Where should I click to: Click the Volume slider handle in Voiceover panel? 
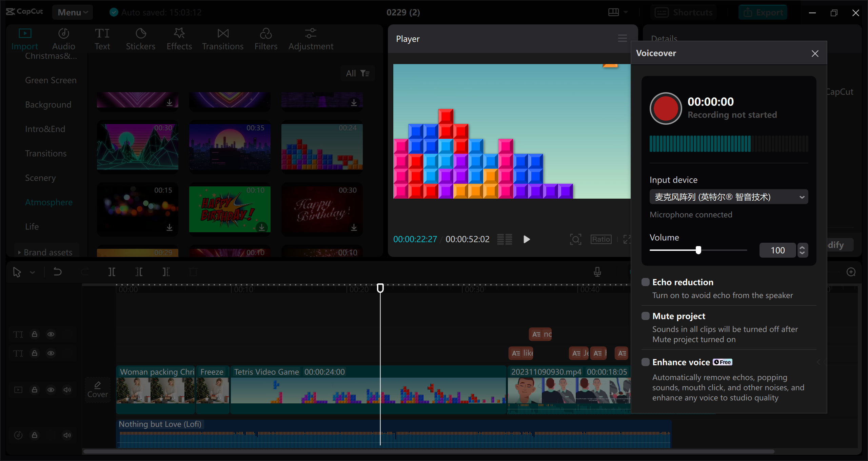(698, 250)
